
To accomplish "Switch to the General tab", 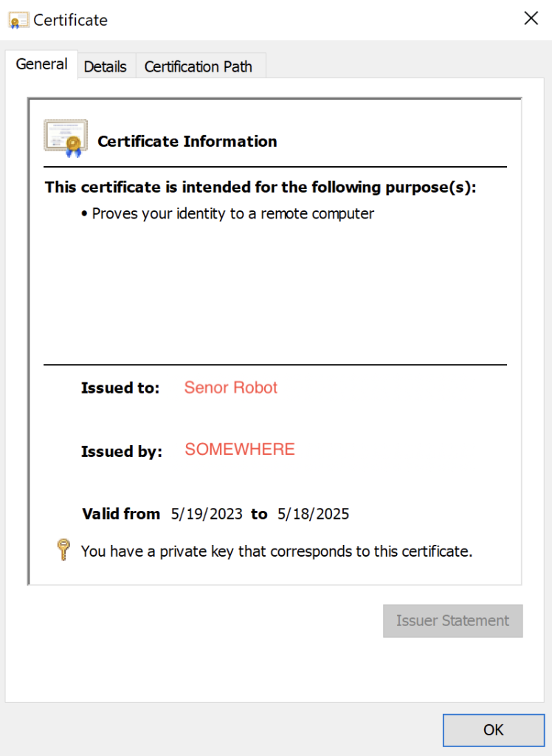I will [41, 64].
